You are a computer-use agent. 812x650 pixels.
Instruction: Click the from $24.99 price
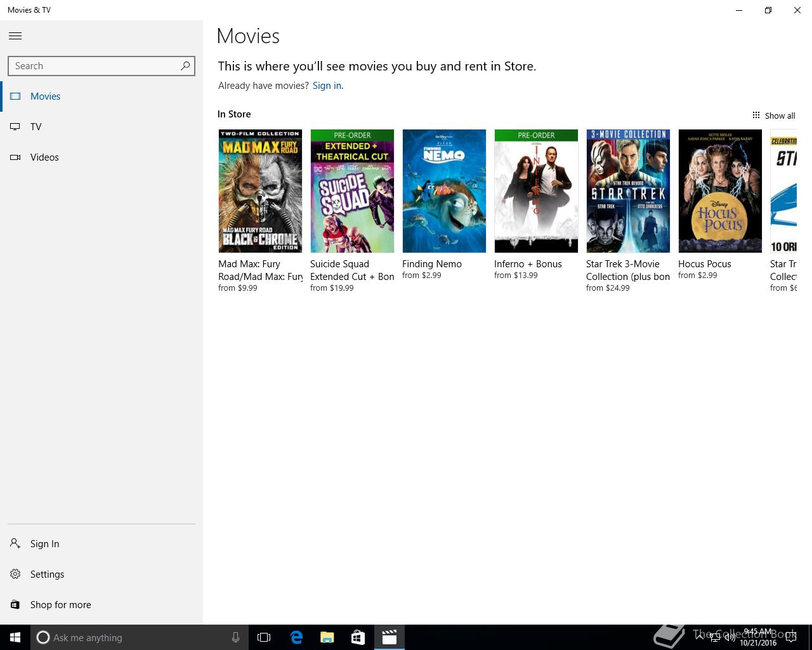pos(608,288)
